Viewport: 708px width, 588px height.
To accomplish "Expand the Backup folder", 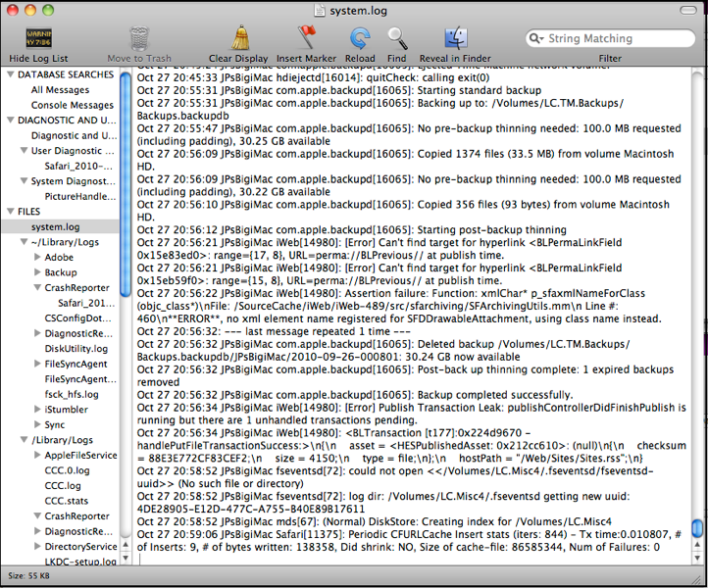I will coord(37,272).
